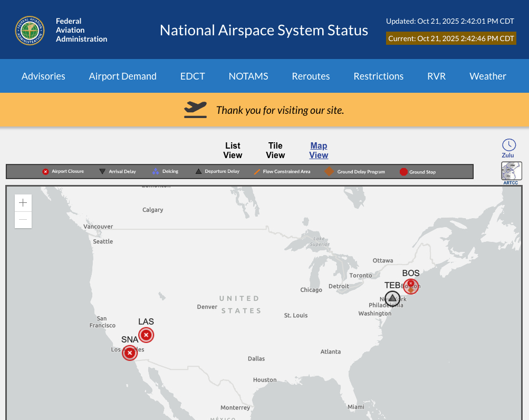Zoom in on the map
This screenshot has height=420, width=529.
[23, 203]
